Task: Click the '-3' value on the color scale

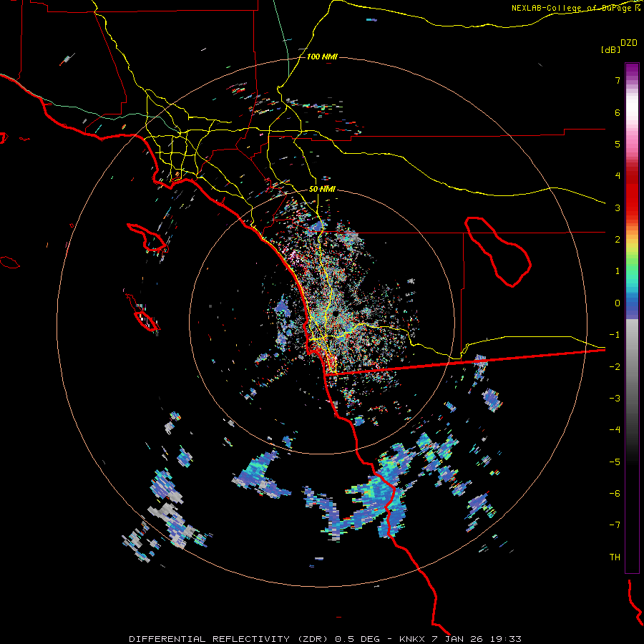Action: pyautogui.click(x=615, y=399)
